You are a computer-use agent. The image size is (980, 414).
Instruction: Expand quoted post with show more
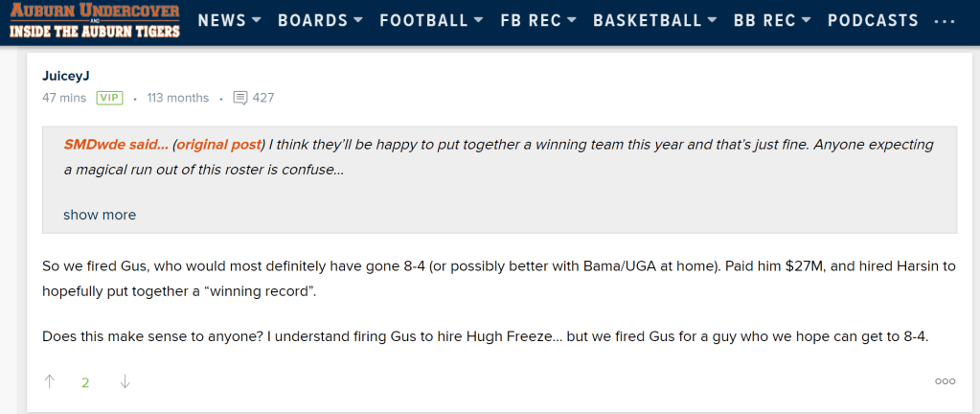coord(100,215)
